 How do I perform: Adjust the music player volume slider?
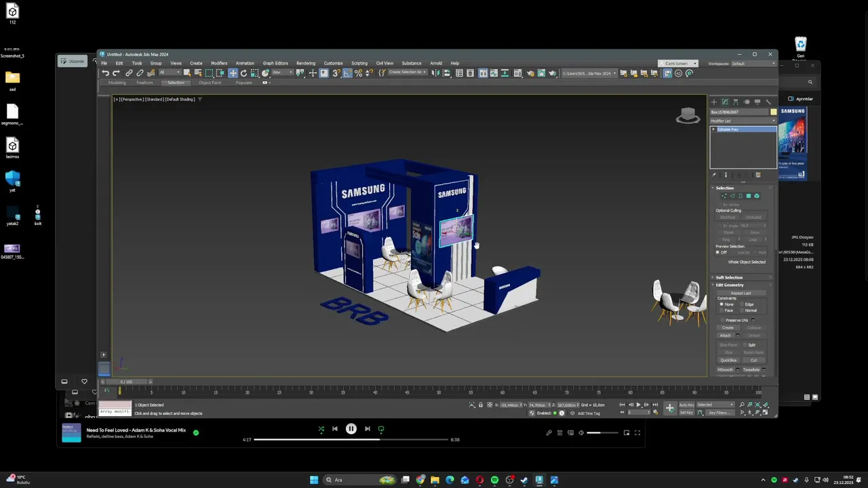coord(602,432)
